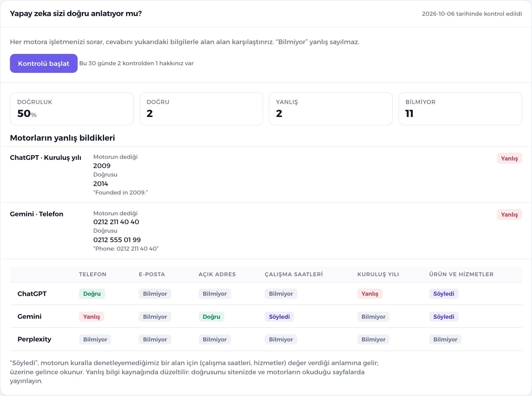Click the Perplexity row label in the table

point(34,339)
